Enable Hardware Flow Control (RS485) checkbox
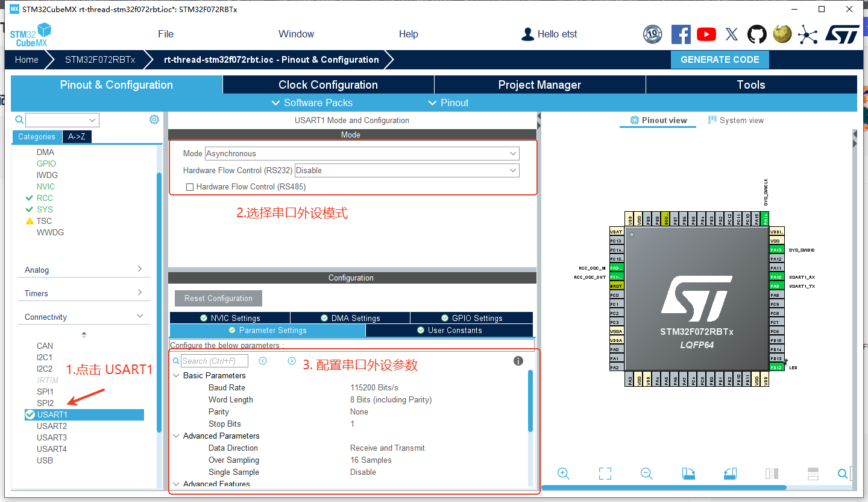The width and height of the screenshot is (868, 502). point(190,187)
